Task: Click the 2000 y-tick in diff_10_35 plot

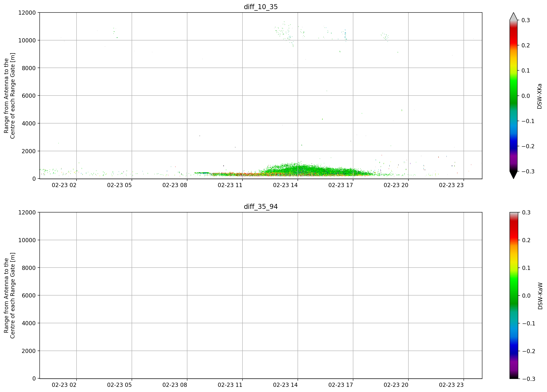Action: tap(29, 151)
